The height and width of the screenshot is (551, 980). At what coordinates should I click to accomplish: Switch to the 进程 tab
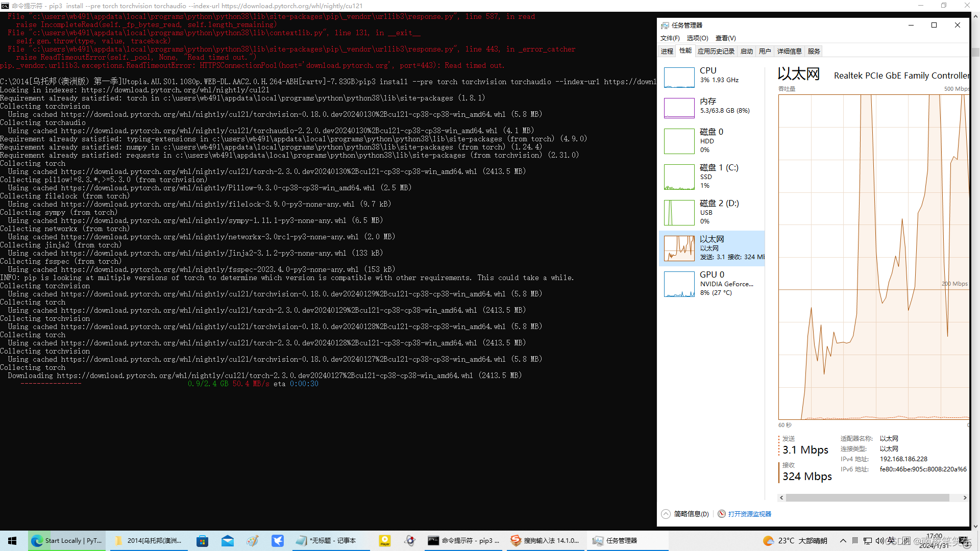(667, 51)
